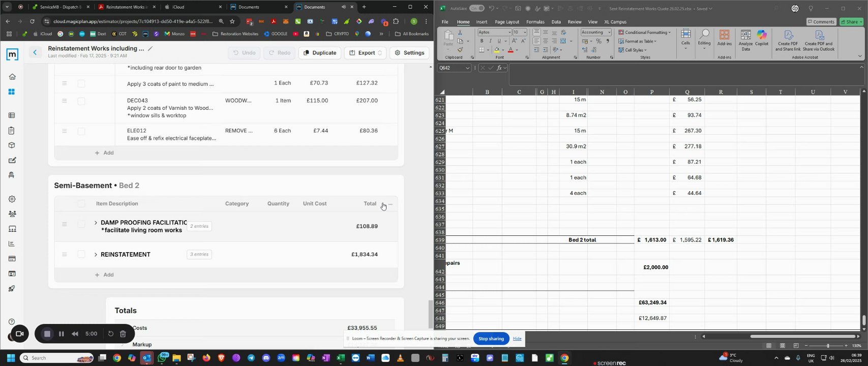Go back using magicplan back arrow

[35, 52]
